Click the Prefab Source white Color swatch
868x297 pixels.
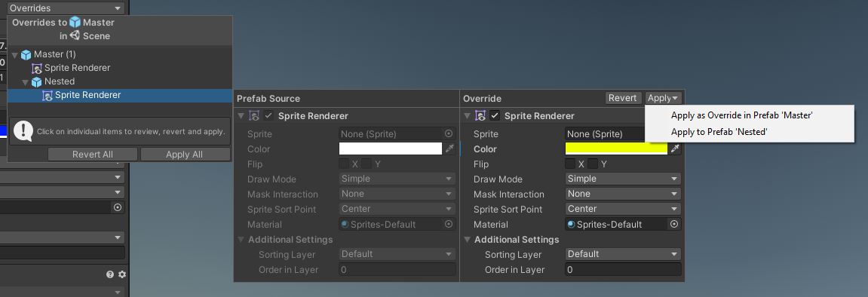[x=391, y=148]
